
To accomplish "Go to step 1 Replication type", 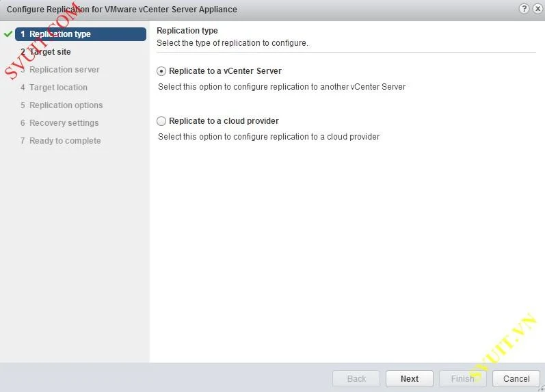I will click(81, 34).
